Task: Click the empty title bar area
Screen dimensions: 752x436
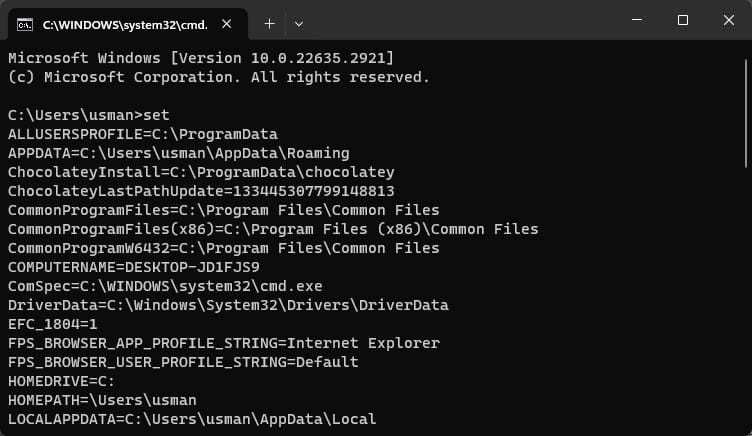Action: (460, 20)
